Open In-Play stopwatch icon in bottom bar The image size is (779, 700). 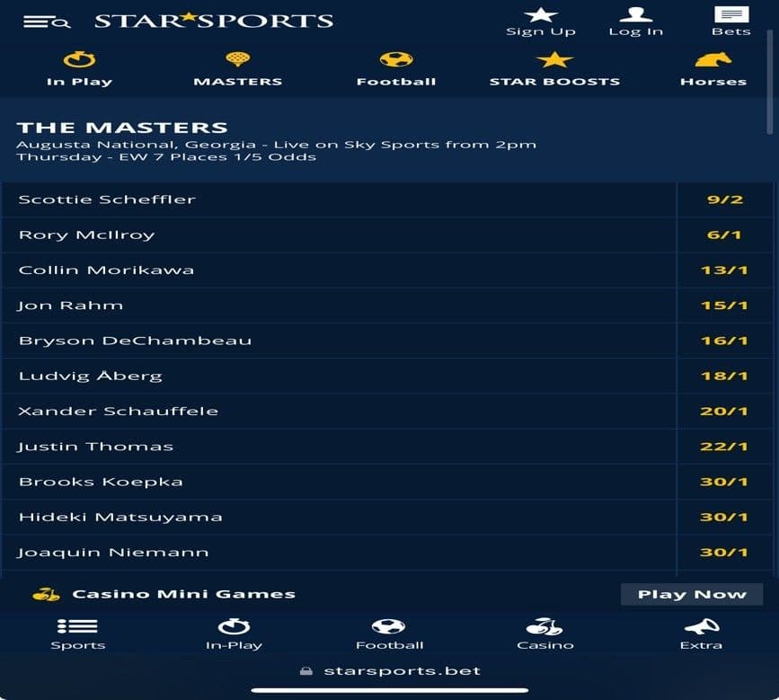click(234, 626)
